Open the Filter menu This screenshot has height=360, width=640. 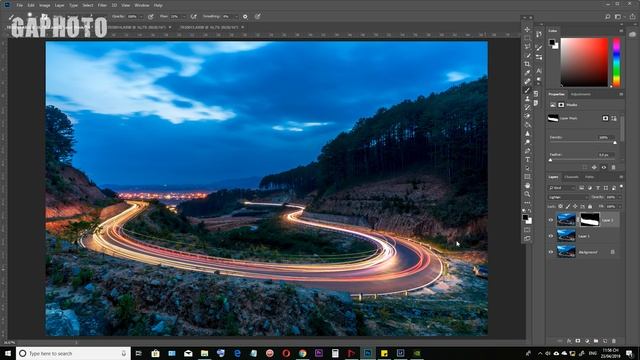click(x=102, y=5)
